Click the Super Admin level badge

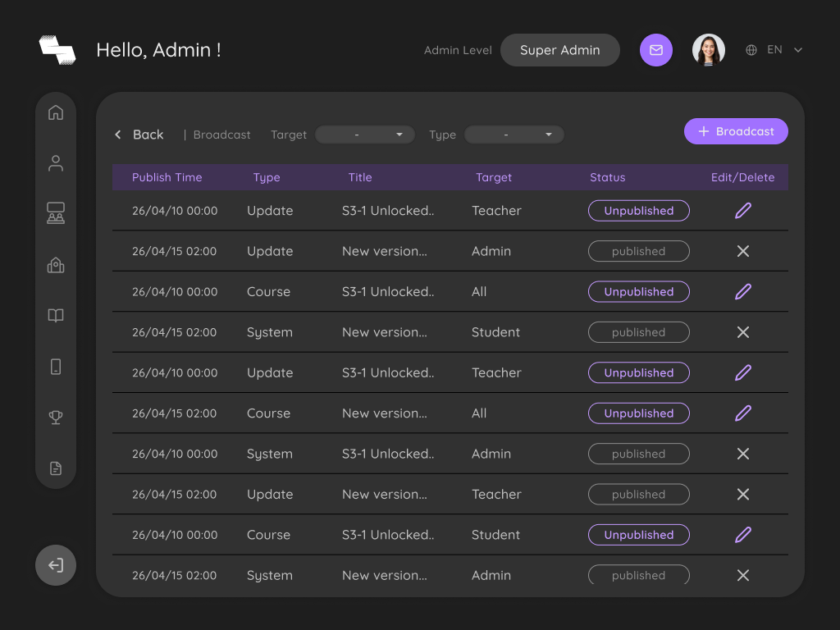[559, 50]
